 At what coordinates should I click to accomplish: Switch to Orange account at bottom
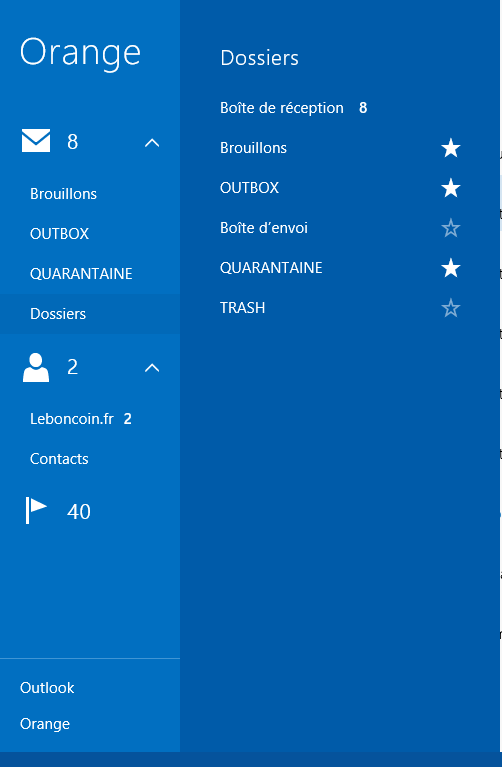coord(45,723)
